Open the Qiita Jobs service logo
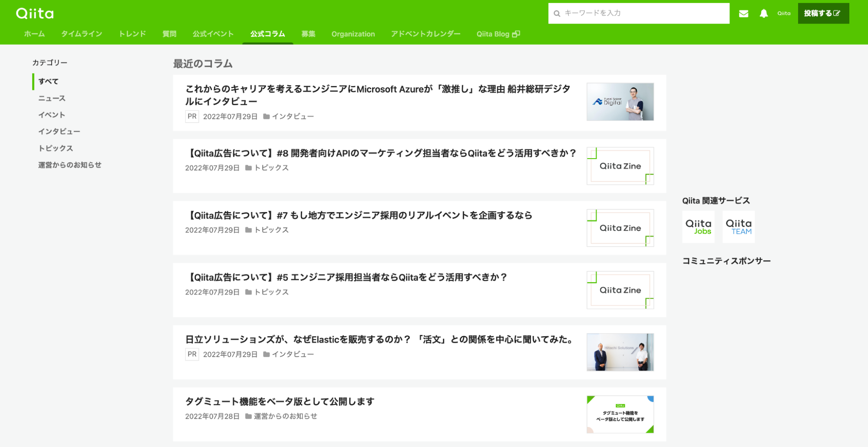Screen dimensions: 868x447 click(x=698, y=227)
